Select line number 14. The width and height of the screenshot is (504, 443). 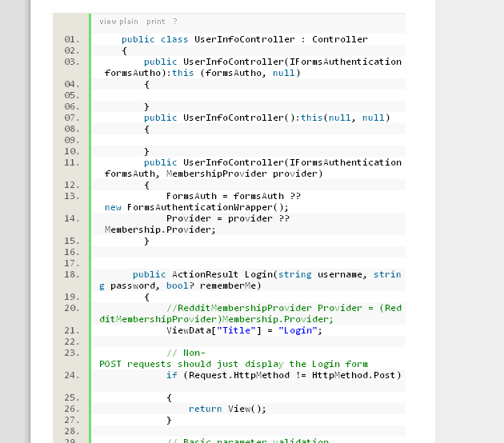(x=72, y=219)
